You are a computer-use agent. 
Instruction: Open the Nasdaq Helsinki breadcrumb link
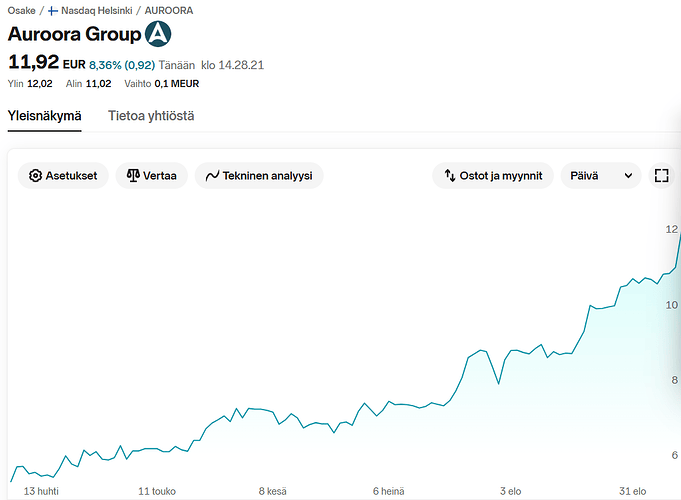tap(96, 10)
